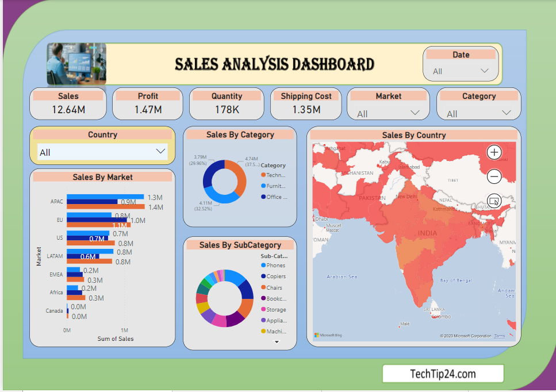Expand the Category slicer dropdown
The height and width of the screenshot is (392, 556).
(506, 113)
